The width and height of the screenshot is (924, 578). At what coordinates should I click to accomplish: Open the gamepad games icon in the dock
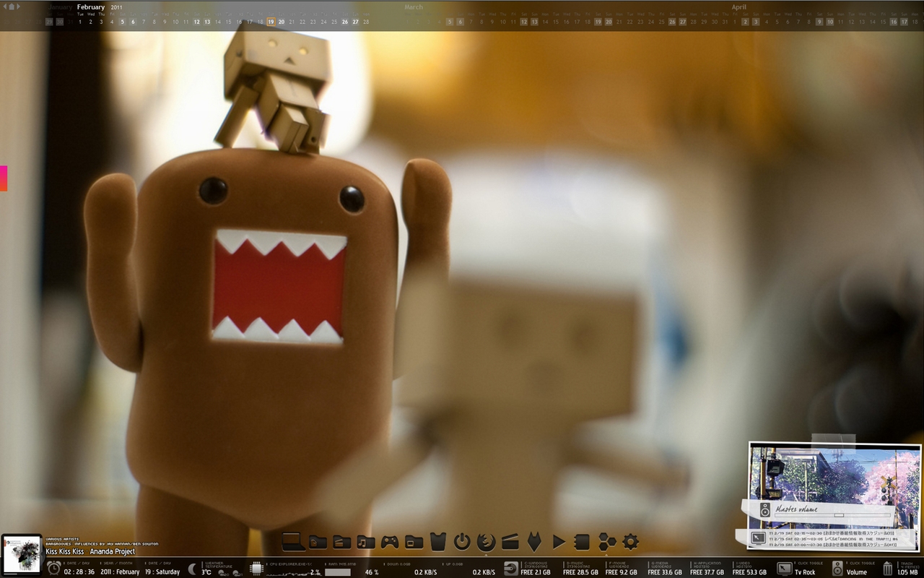click(x=390, y=542)
